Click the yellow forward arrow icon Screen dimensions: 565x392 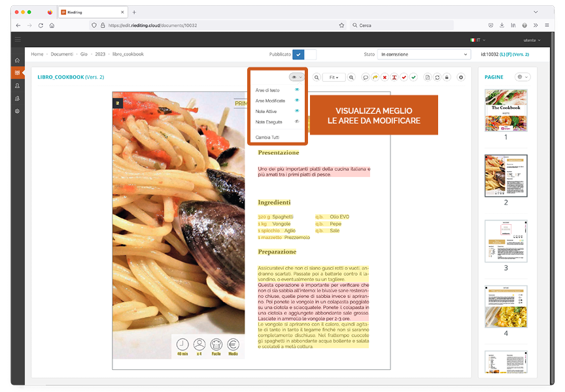(x=375, y=77)
